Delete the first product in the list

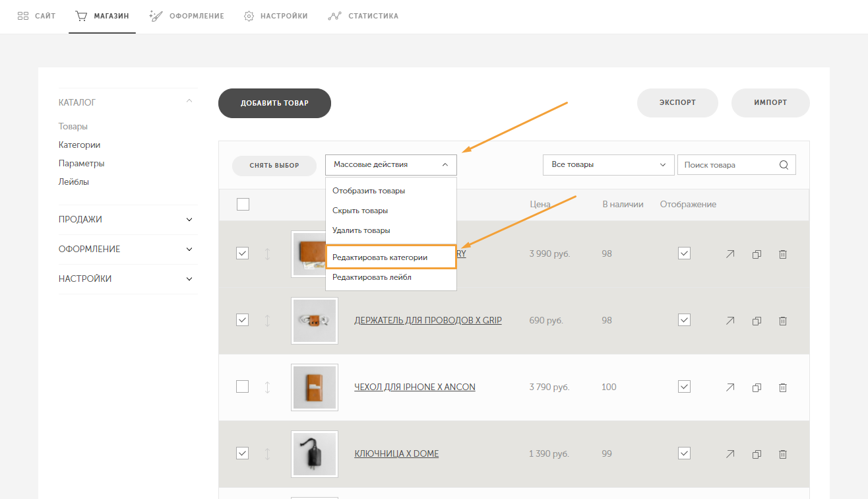[783, 254]
